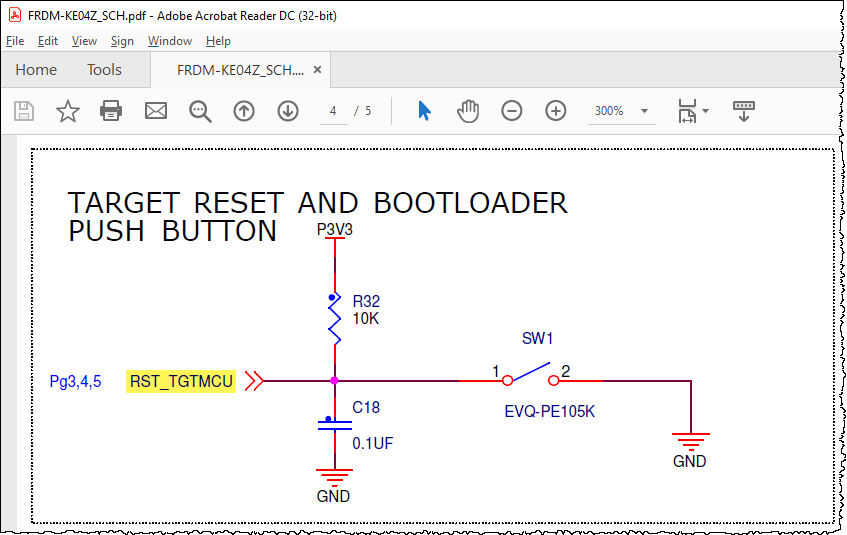Click the GND label right of SW1
This screenshot has width=847, height=535.
click(x=690, y=461)
